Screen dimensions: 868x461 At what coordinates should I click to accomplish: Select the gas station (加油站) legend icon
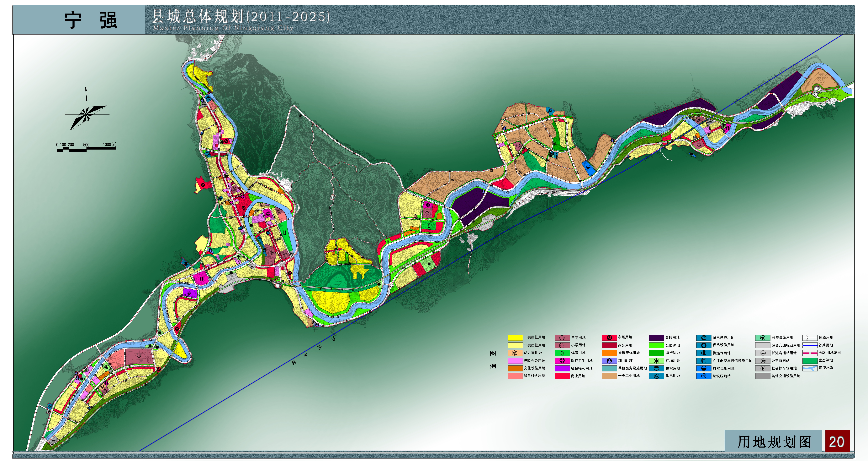[x=609, y=361]
